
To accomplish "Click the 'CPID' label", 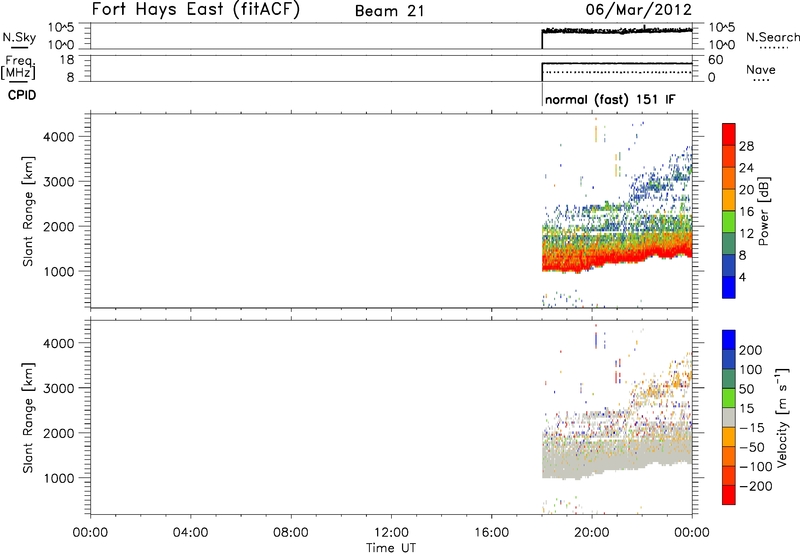I will pos(22,95).
